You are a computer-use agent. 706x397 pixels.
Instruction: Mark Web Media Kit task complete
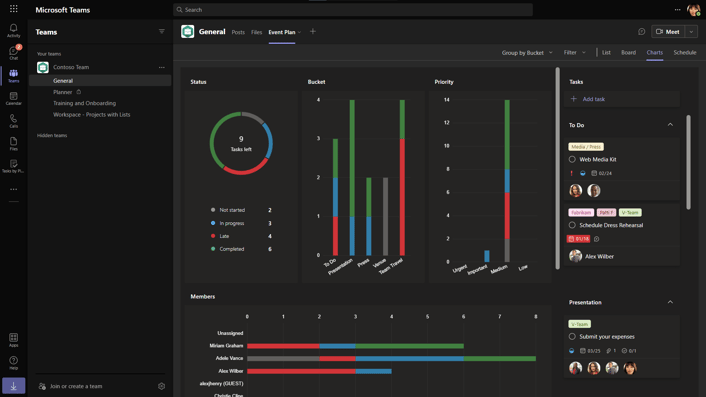pos(572,159)
